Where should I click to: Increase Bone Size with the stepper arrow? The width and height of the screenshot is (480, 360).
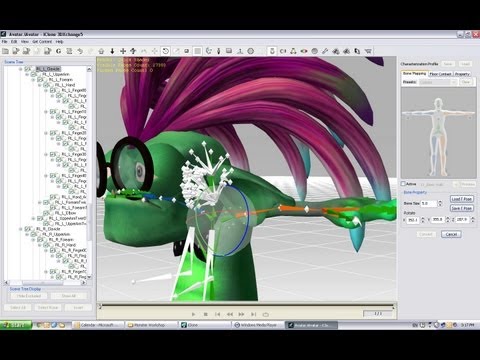click(440, 201)
